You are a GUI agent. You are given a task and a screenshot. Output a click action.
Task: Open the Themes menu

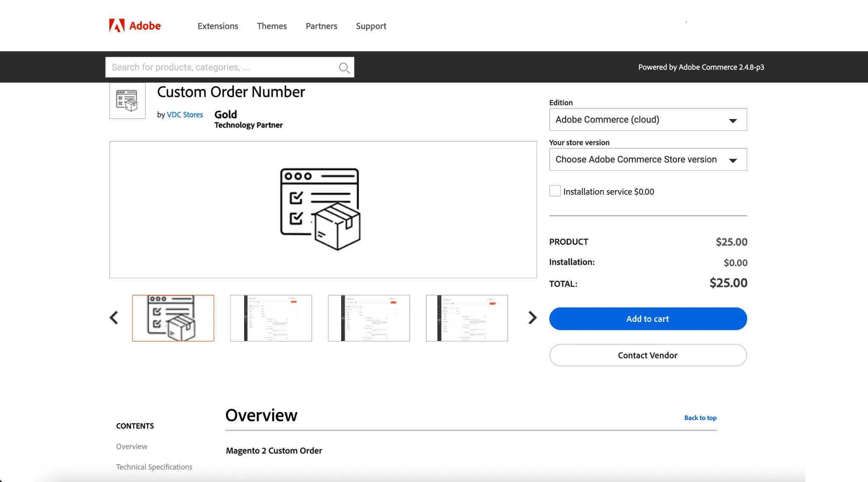(272, 26)
